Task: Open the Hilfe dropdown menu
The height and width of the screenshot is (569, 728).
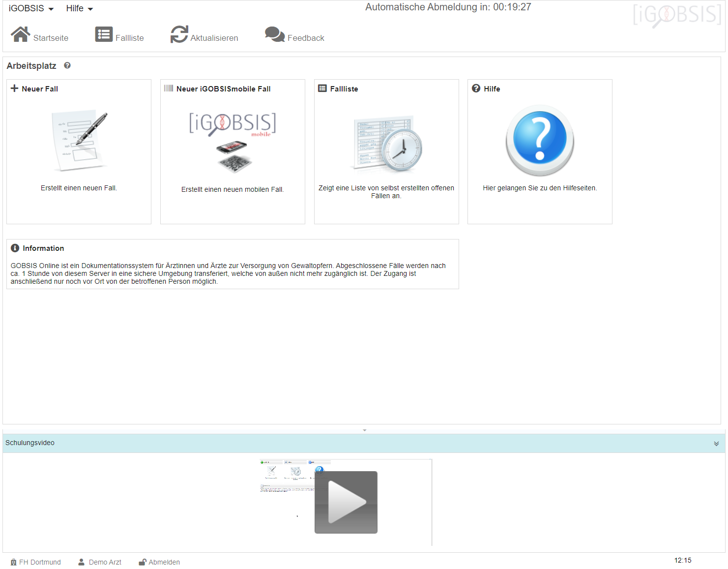Action: coord(79,8)
